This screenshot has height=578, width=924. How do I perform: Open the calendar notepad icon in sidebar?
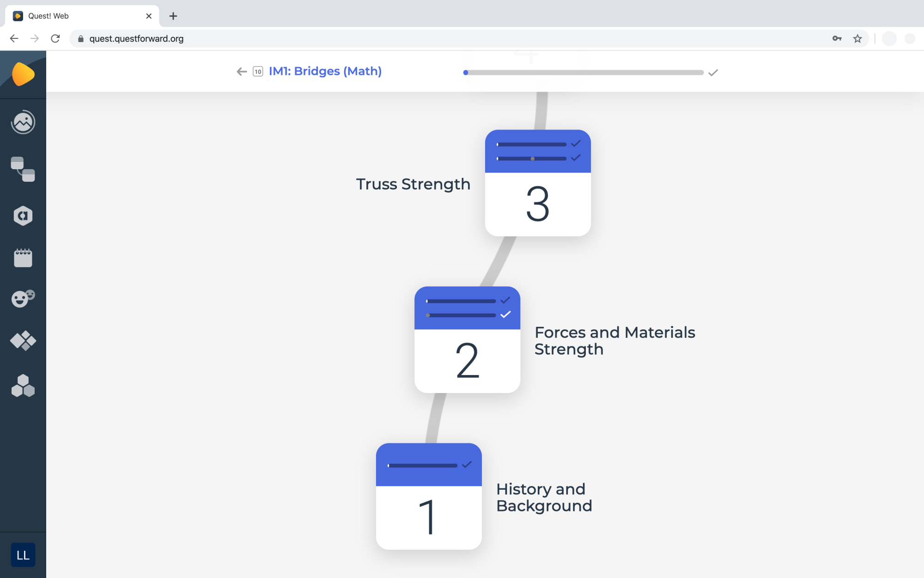pyautogui.click(x=23, y=258)
